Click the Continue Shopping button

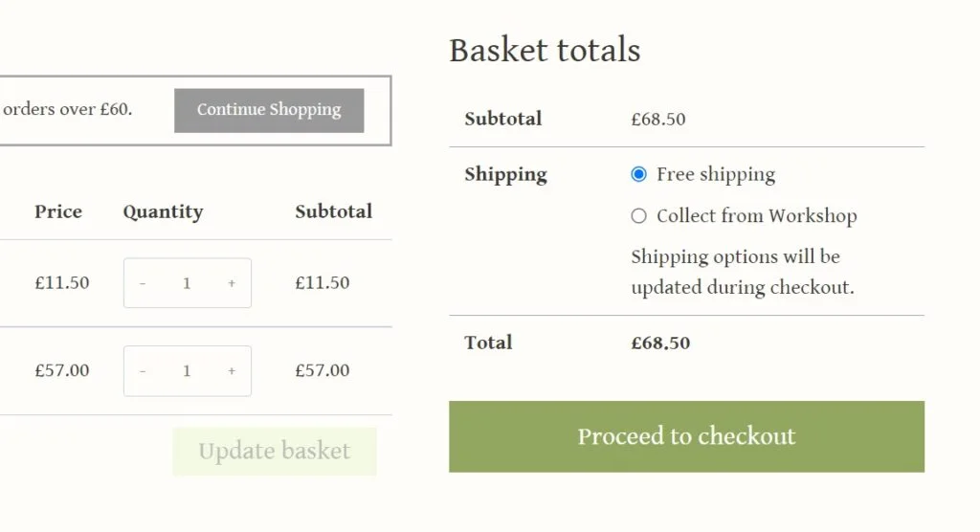coord(269,110)
